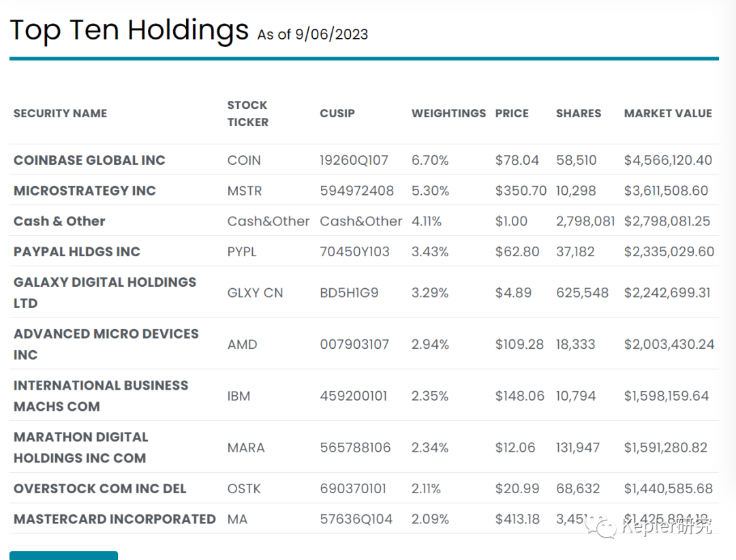Viewport: 736px width, 560px height.
Task: Click the $62.80 price for PayPal
Action: tap(517, 252)
